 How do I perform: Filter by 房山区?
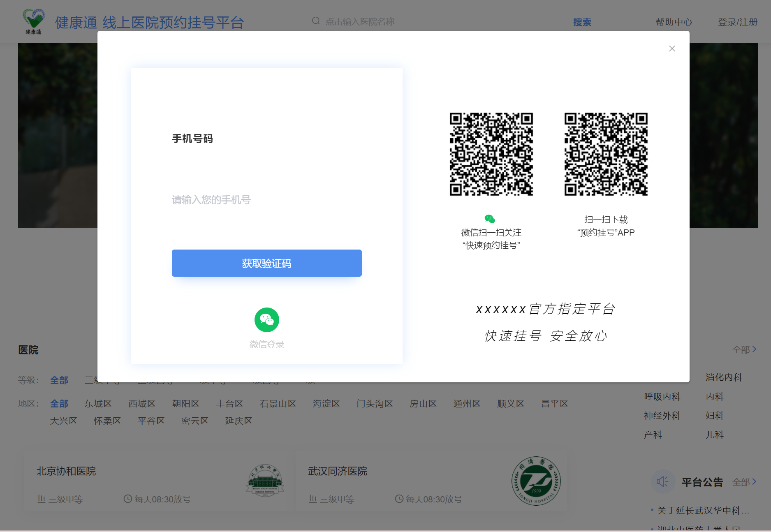tap(423, 404)
